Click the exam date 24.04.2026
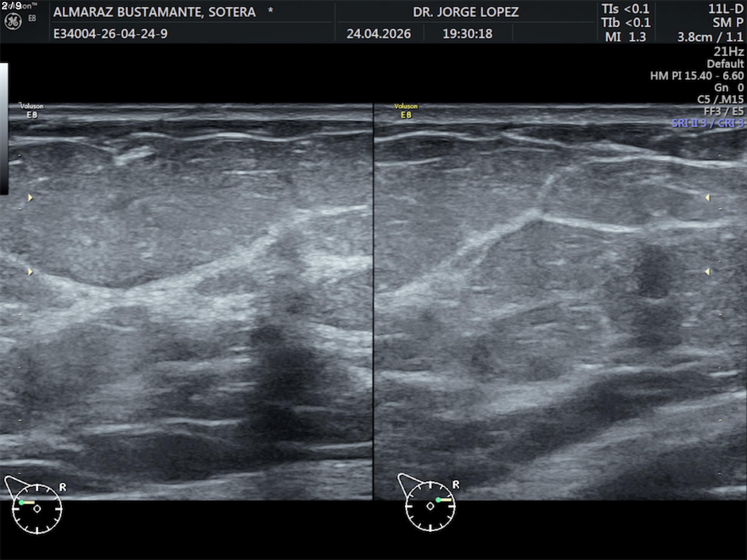This screenshot has width=747, height=560. [x=379, y=34]
